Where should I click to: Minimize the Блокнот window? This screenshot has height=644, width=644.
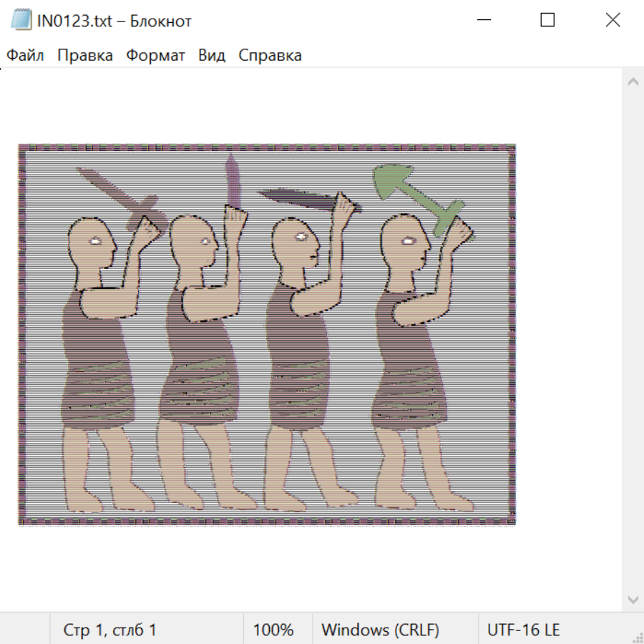pyautogui.click(x=482, y=21)
